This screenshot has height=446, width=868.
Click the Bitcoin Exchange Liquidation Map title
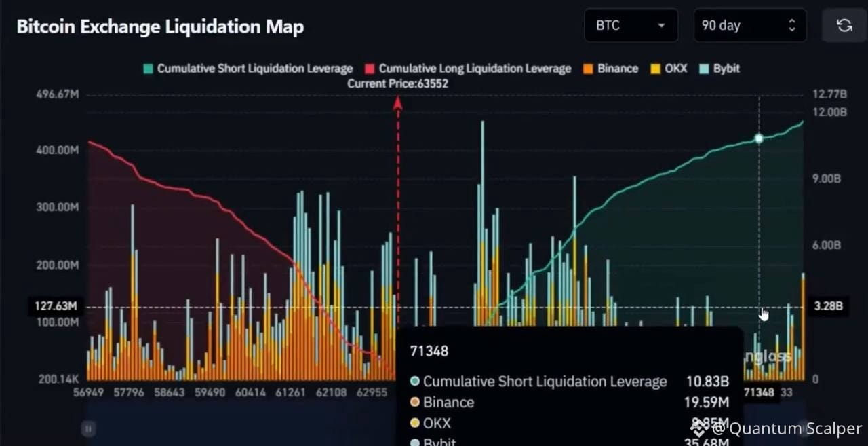[x=160, y=26]
